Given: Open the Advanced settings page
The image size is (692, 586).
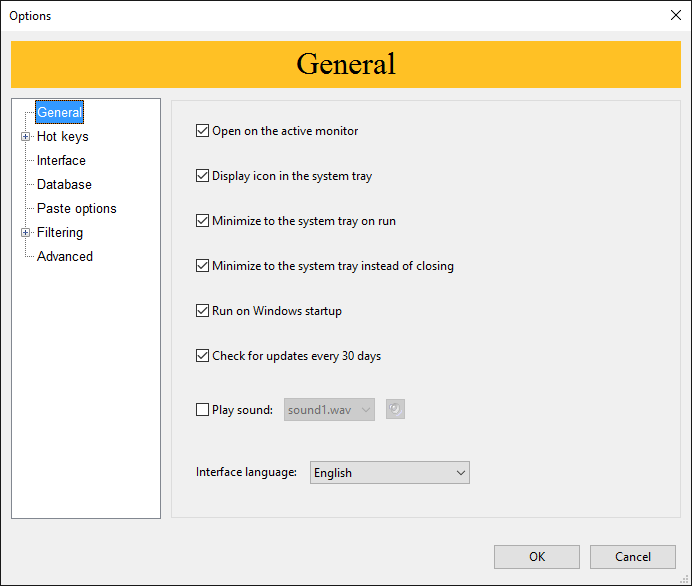Looking at the screenshot, I should [64, 257].
